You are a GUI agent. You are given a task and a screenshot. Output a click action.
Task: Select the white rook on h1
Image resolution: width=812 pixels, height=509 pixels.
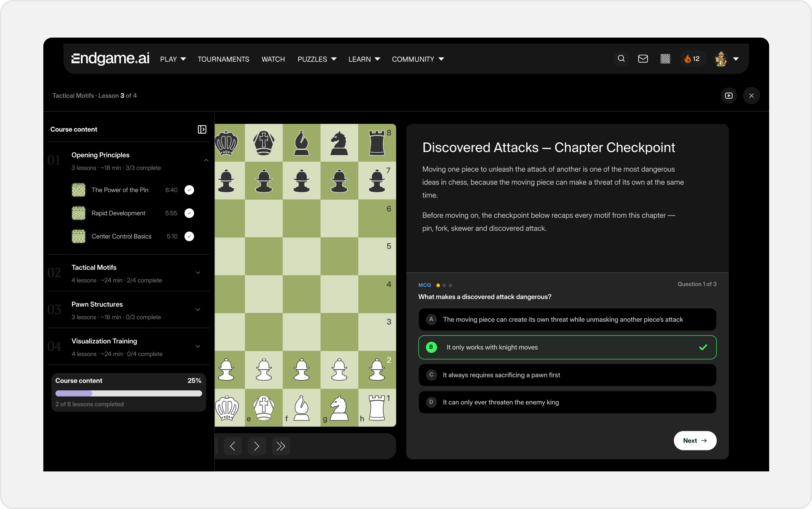377,408
